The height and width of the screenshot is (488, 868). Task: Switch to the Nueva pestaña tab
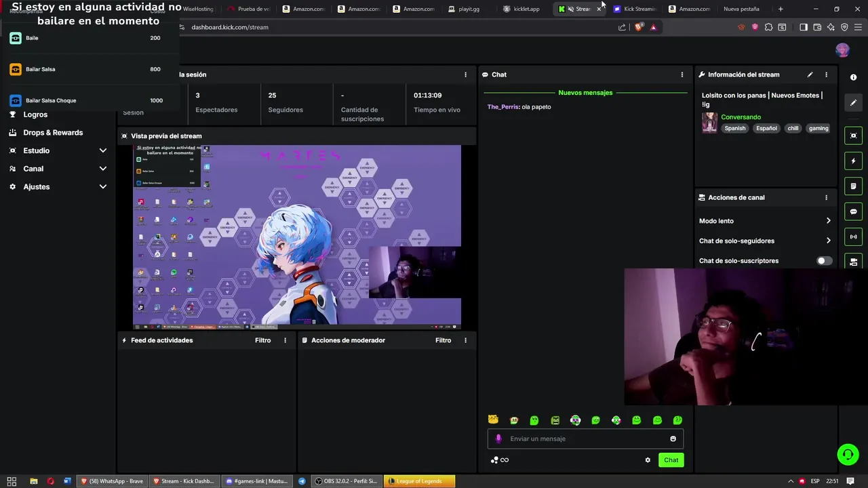pos(741,9)
